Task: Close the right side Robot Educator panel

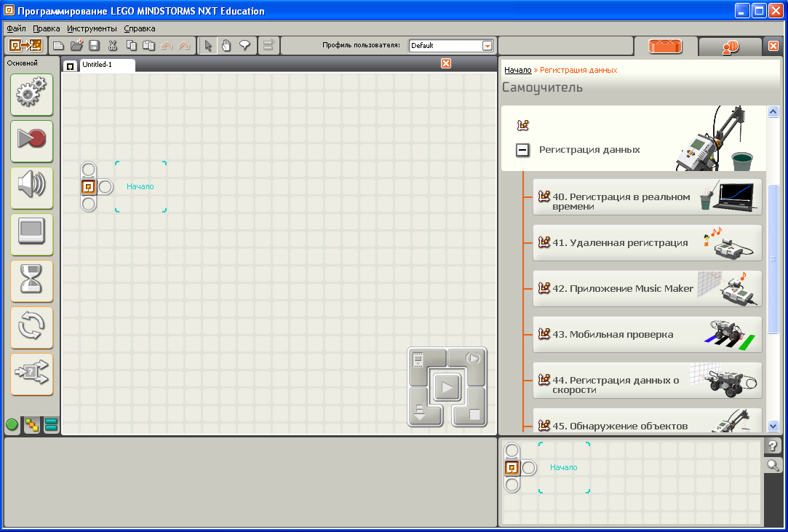Action: [773, 47]
